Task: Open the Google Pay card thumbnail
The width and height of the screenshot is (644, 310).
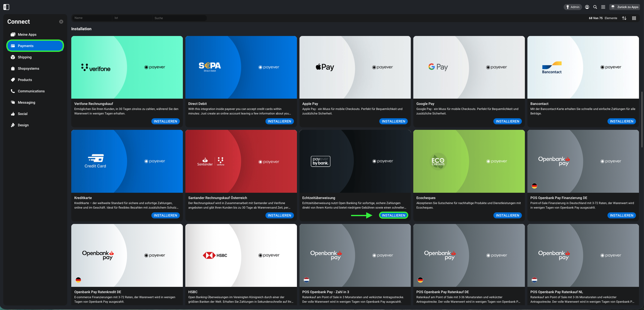Action: point(469,67)
